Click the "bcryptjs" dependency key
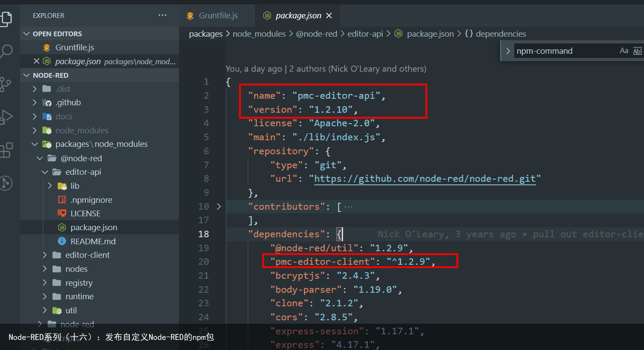Viewport: 644px width, 350px height. [x=298, y=275]
